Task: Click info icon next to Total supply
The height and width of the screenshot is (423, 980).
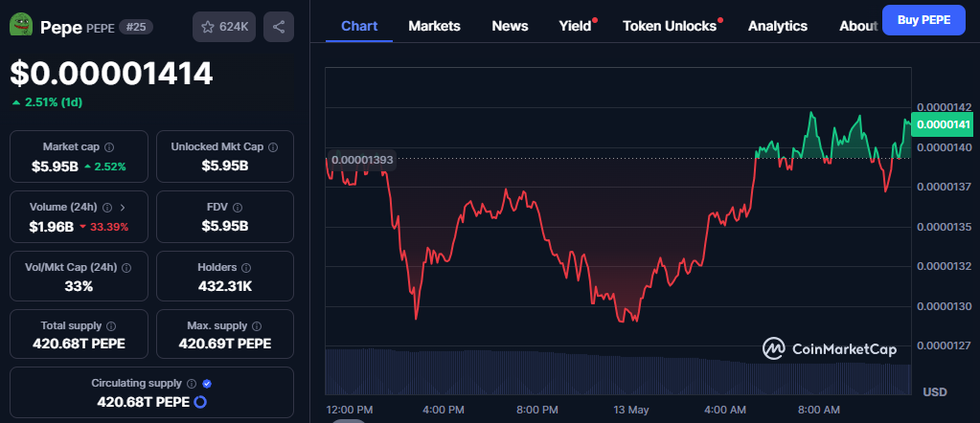Action: coord(111,326)
